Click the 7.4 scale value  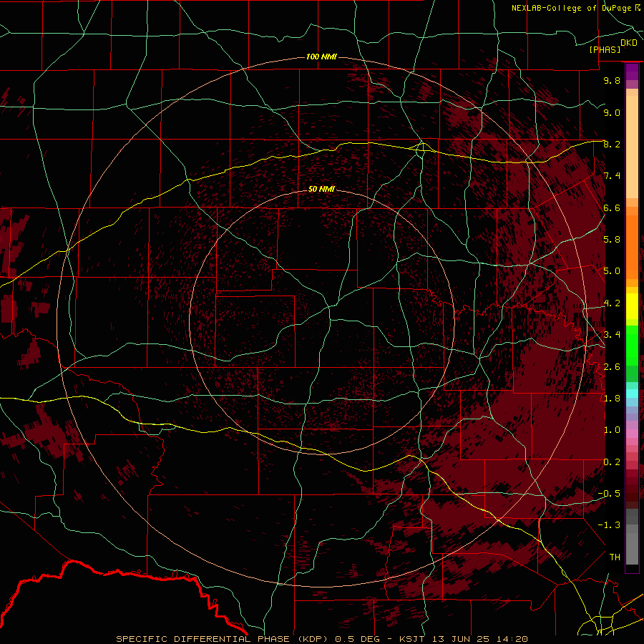point(612,176)
